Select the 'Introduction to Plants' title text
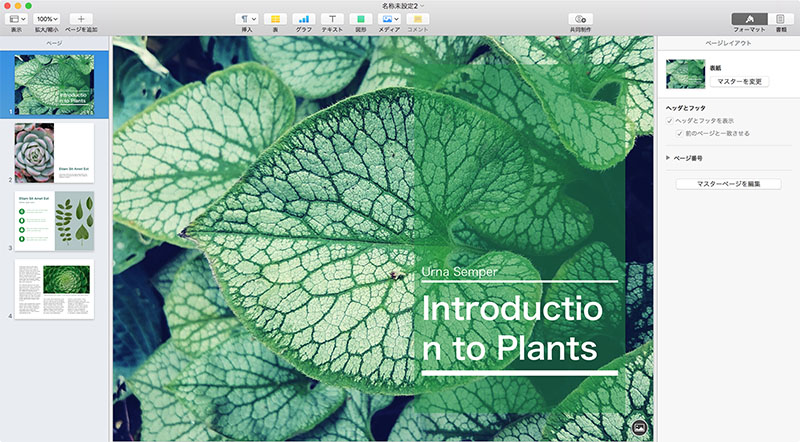This screenshot has width=800, height=442. pos(512,328)
